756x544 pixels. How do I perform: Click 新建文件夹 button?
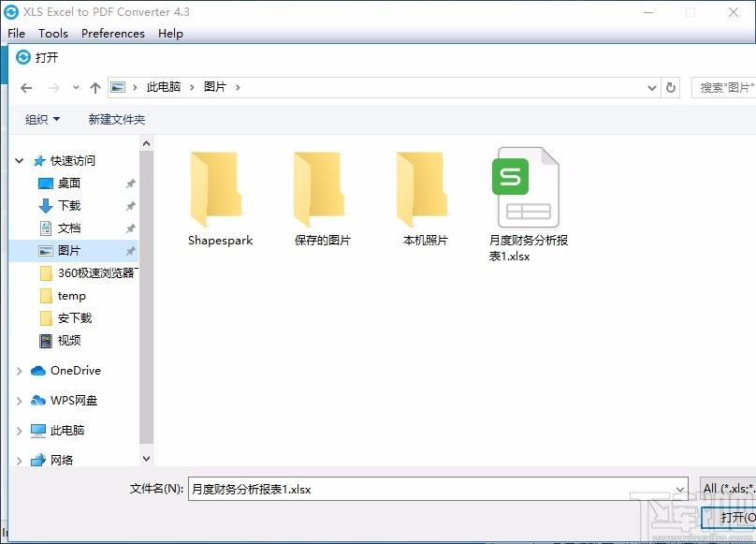[117, 119]
